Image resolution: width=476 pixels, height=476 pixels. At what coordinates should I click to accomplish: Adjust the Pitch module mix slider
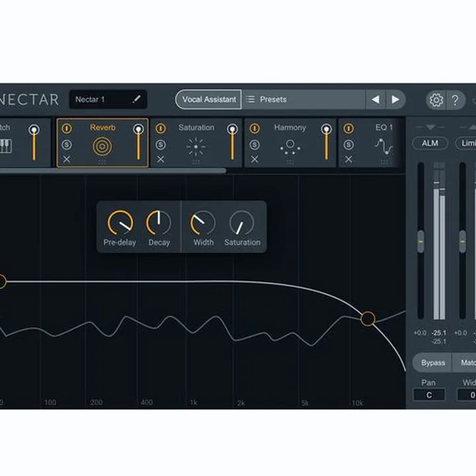[34, 142]
